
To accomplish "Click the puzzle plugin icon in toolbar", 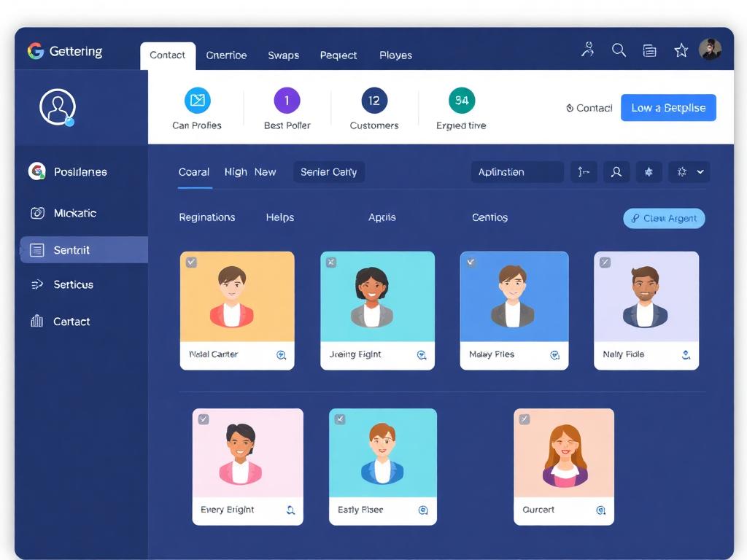I will point(649,172).
